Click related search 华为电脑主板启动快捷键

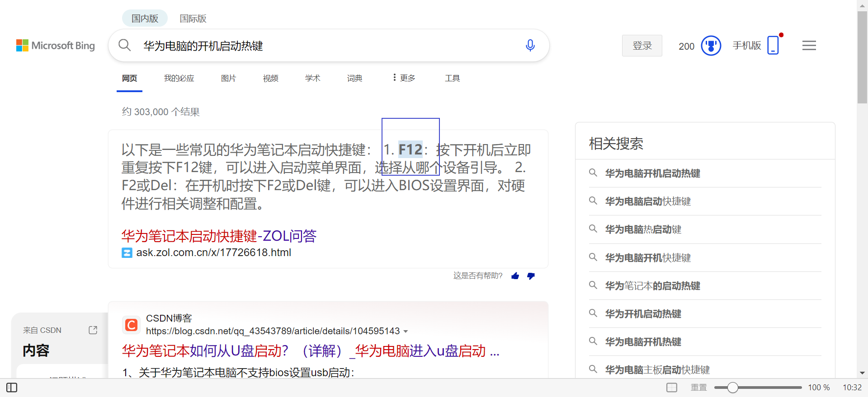coord(657,370)
